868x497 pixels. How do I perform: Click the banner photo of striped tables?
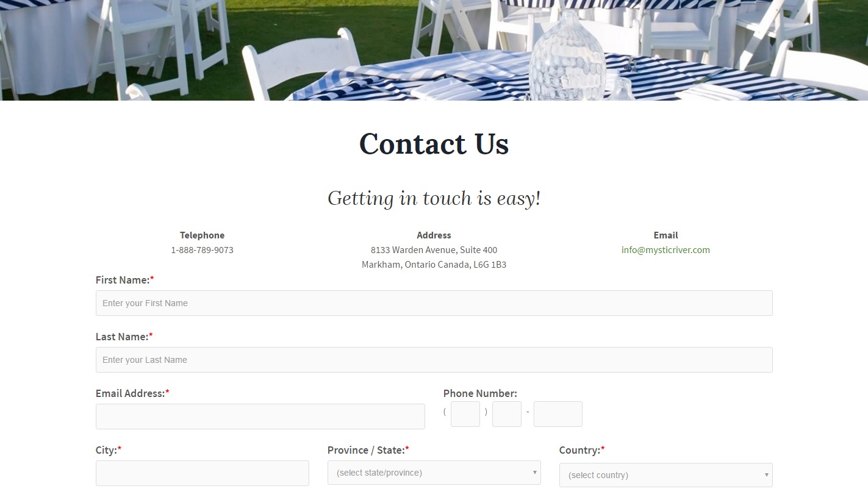coord(434,50)
